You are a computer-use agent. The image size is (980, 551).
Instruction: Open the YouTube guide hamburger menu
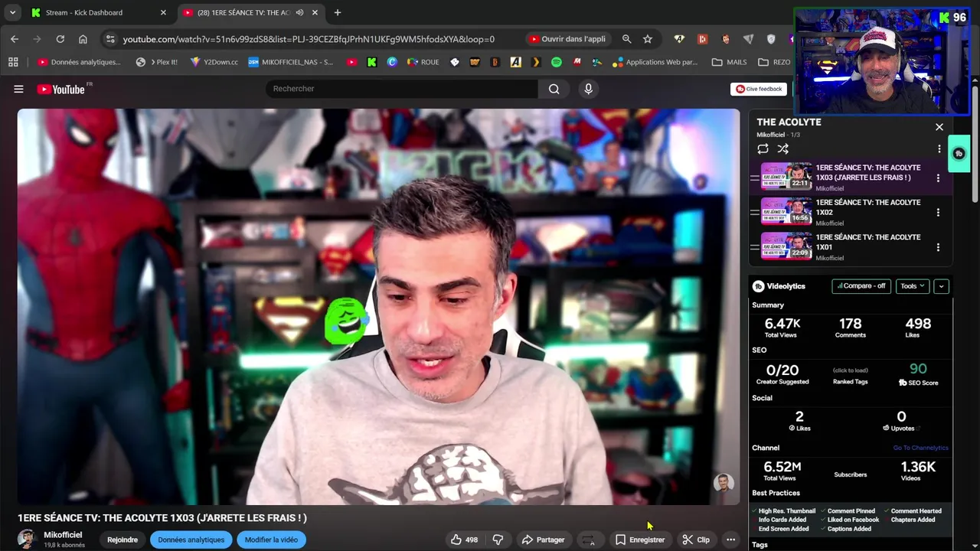click(x=18, y=89)
